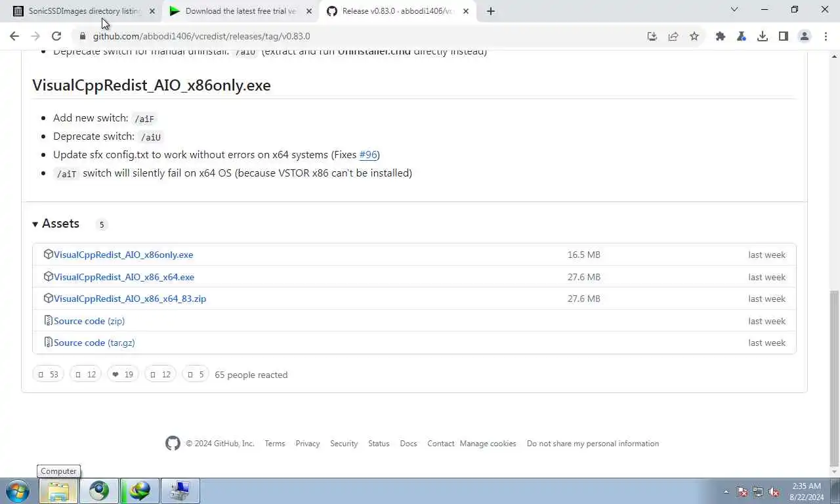Toggle the reaction showing 53

point(48,375)
